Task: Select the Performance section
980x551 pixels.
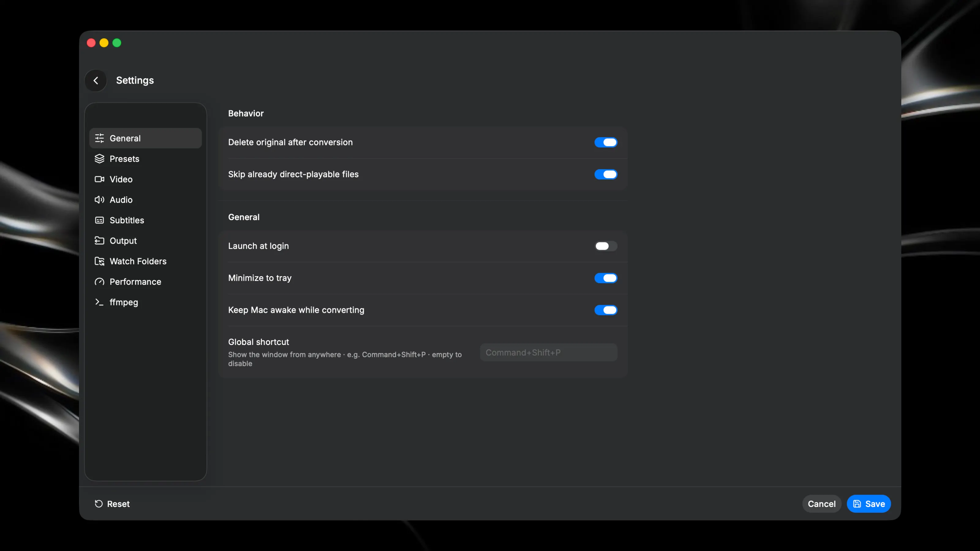Action: pos(145,282)
